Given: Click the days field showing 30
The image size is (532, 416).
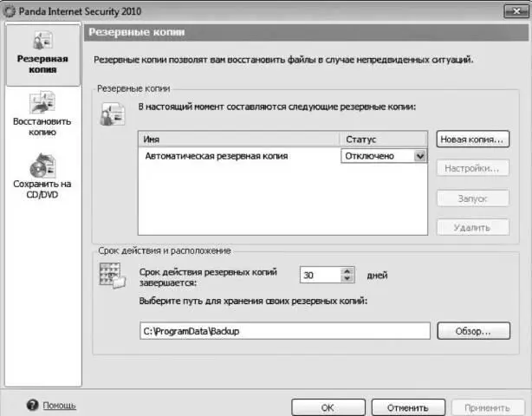Looking at the screenshot, I should [x=321, y=275].
